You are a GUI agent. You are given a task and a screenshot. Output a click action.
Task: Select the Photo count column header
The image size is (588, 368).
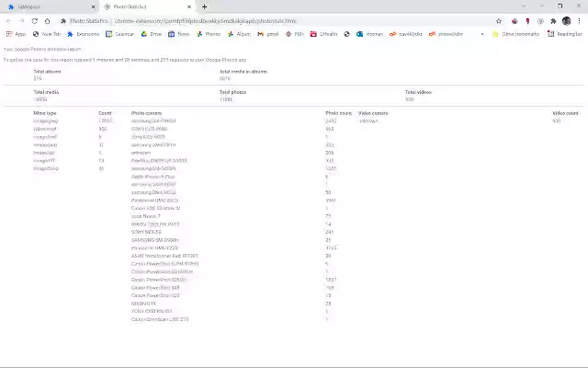pyautogui.click(x=339, y=113)
